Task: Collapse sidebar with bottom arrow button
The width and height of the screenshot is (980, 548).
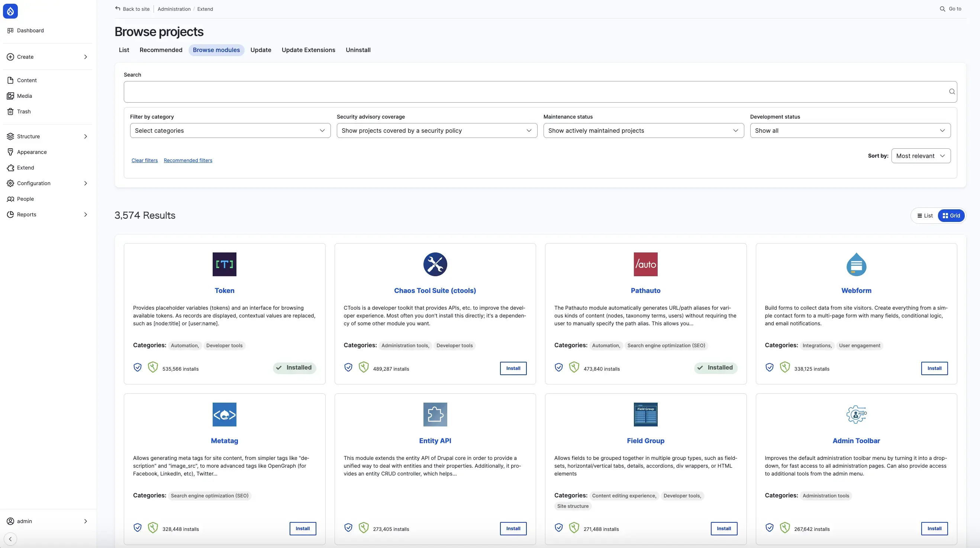Action: coord(10,539)
